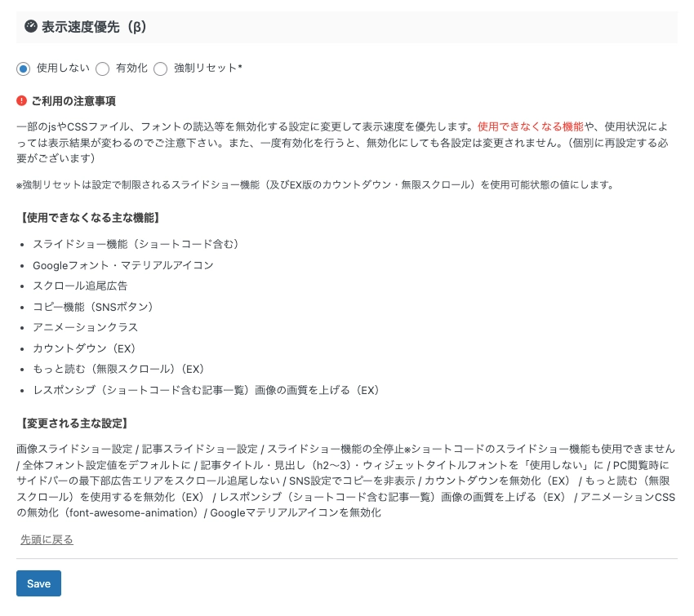
Task: Click the スクロール追尾広告 bullet item
Action: click(80, 286)
